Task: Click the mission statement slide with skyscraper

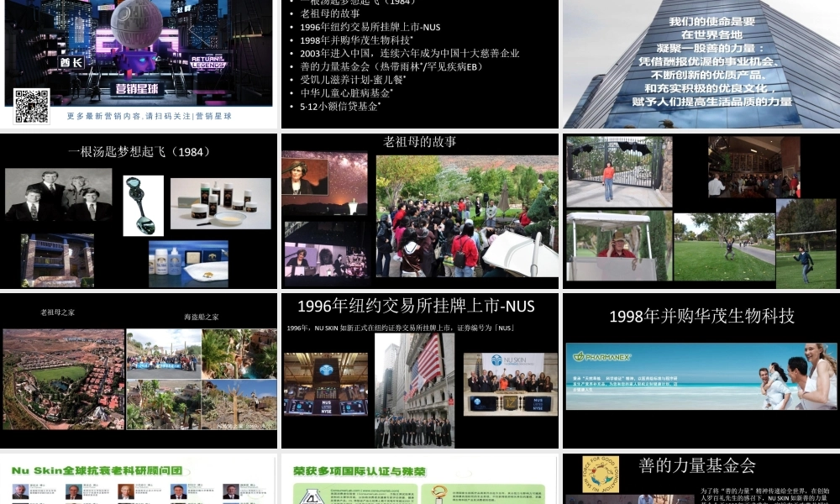Action: coord(701,63)
